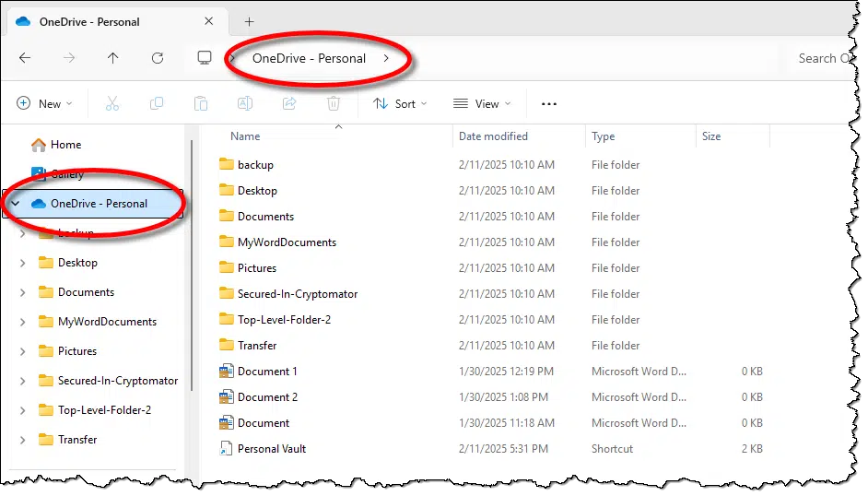Select the Personal Vault shortcut file
The image size is (868, 496).
271,449
